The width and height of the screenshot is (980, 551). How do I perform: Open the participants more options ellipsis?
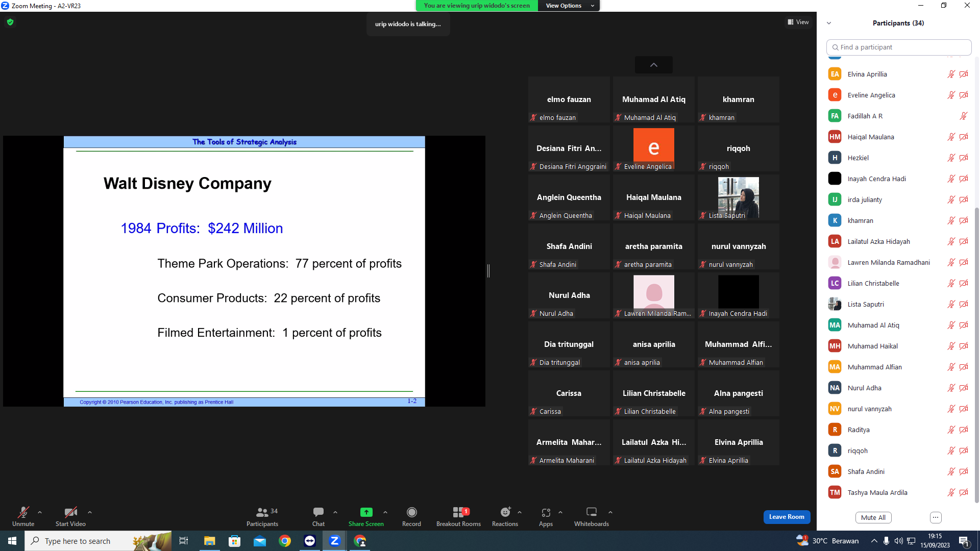pyautogui.click(x=936, y=517)
